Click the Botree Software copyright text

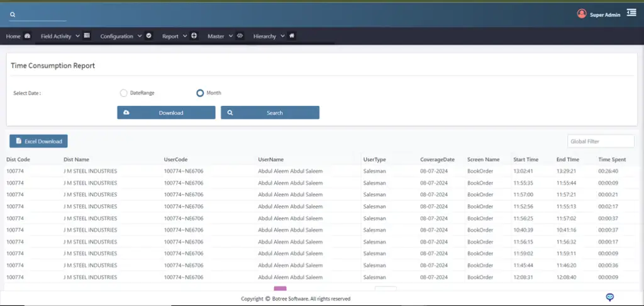click(296, 299)
